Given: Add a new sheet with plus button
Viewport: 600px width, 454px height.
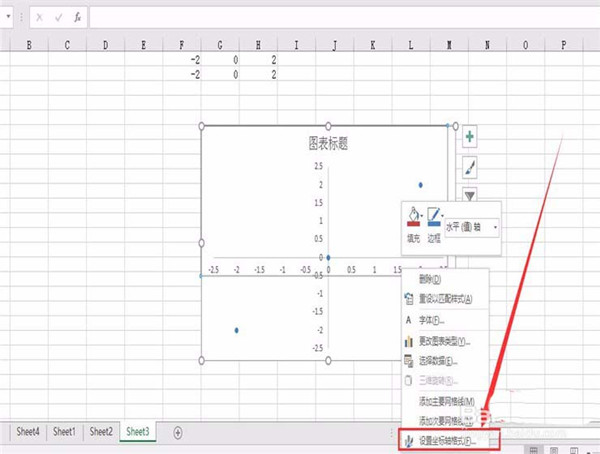Looking at the screenshot, I should coord(178,432).
